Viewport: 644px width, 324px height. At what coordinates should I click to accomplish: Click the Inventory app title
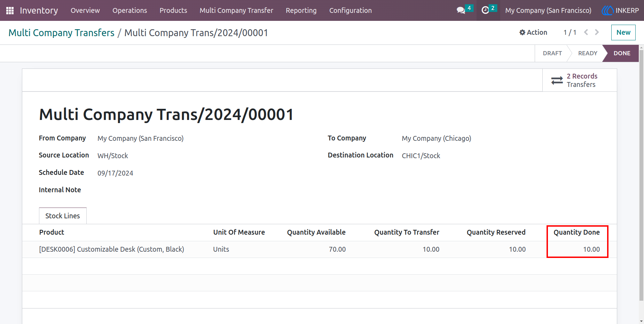39,10
